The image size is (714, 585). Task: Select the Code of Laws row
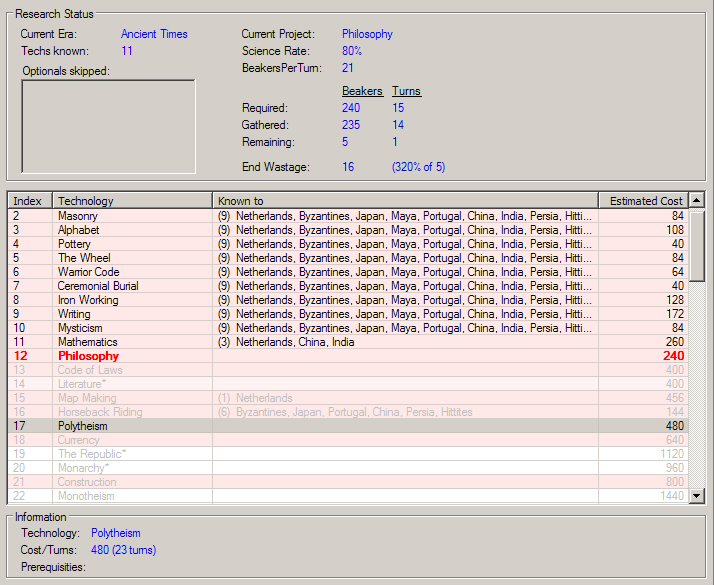click(348, 370)
